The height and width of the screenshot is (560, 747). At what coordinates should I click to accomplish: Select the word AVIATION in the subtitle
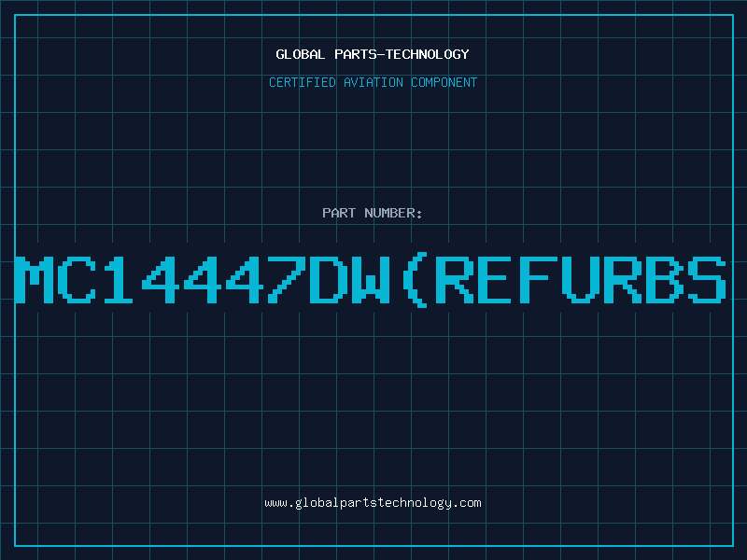click(373, 82)
